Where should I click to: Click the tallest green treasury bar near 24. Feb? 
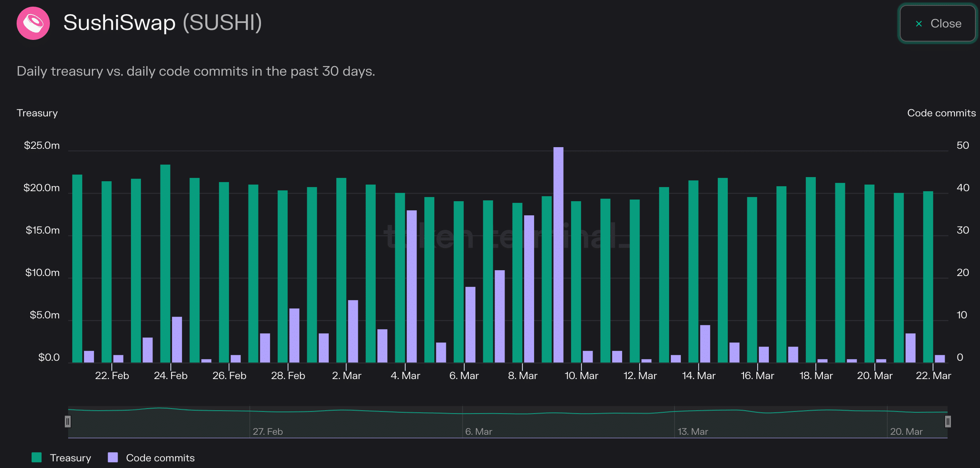[x=165, y=263]
